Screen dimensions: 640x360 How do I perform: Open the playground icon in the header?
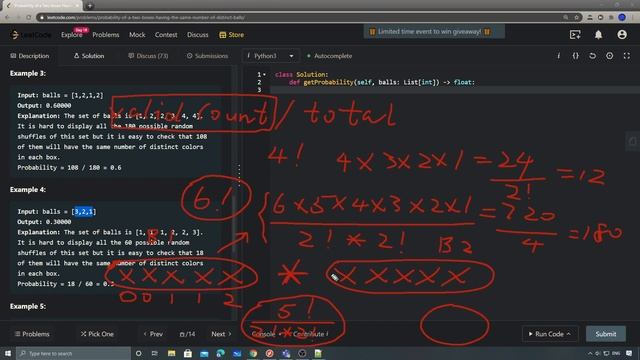pos(575,35)
